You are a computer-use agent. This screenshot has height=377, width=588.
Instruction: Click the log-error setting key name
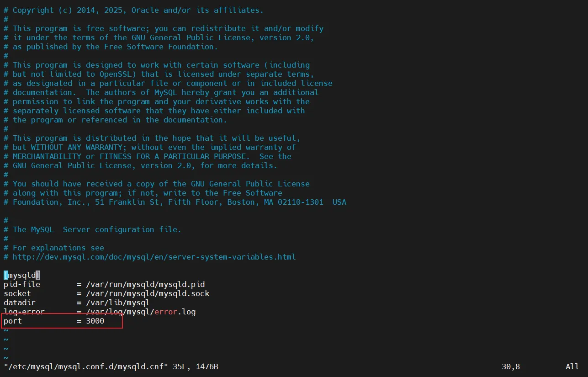(x=24, y=312)
